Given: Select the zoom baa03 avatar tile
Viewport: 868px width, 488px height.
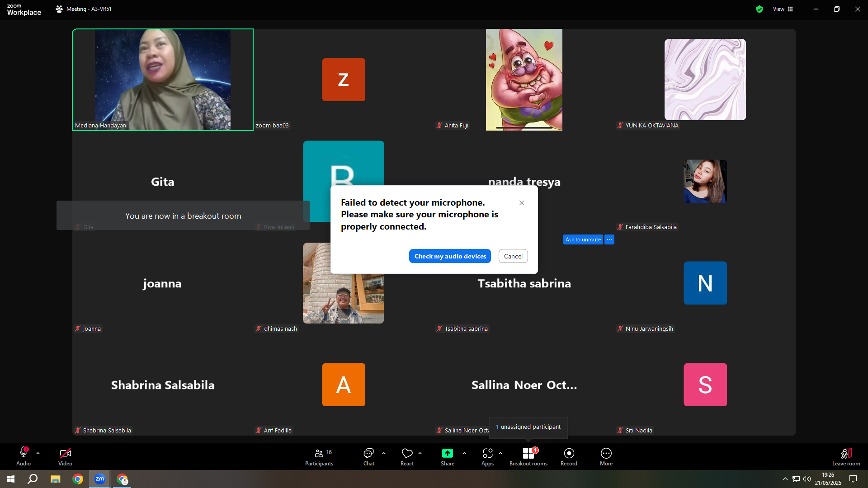Looking at the screenshot, I should pyautogui.click(x=344, y=80).
